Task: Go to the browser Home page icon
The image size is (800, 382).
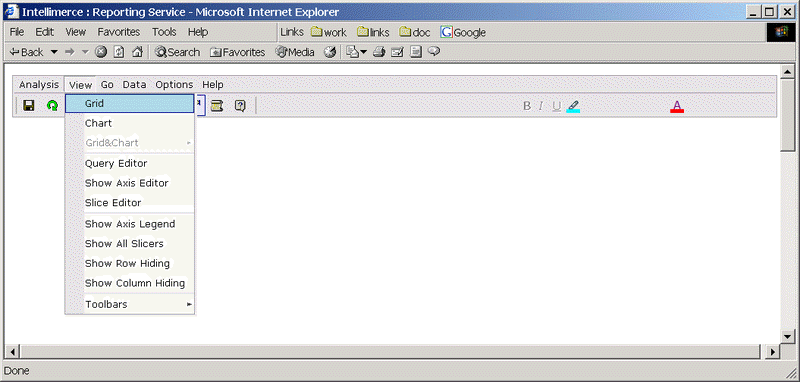Action: coord(137,52)
